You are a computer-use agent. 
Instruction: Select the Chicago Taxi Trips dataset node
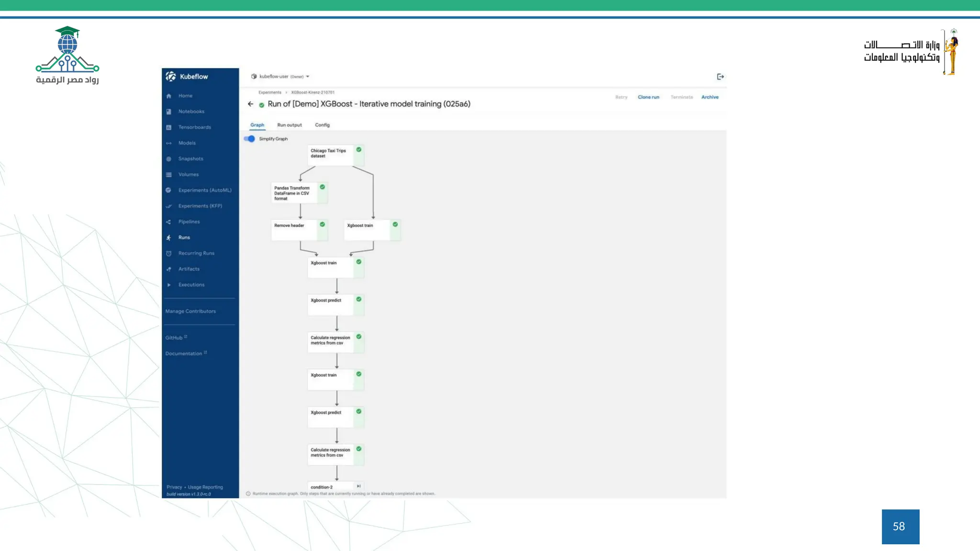[x=330, y=154]
